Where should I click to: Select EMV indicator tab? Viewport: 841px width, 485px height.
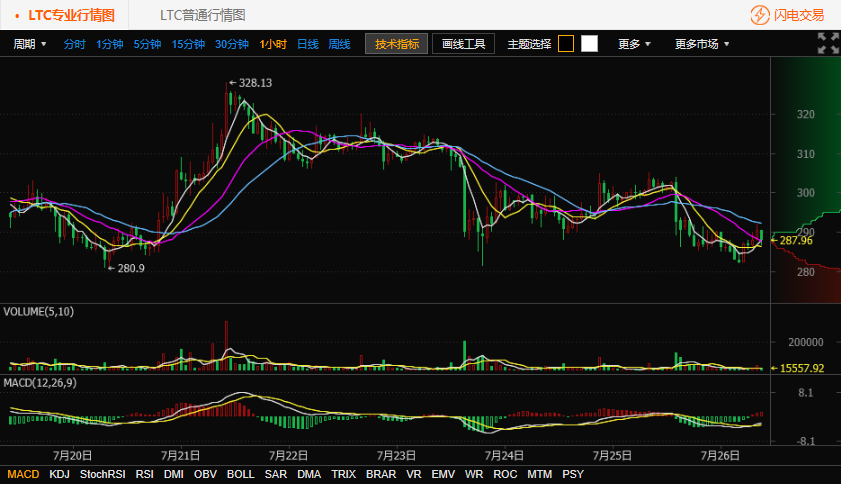click(x=443, y=474)
